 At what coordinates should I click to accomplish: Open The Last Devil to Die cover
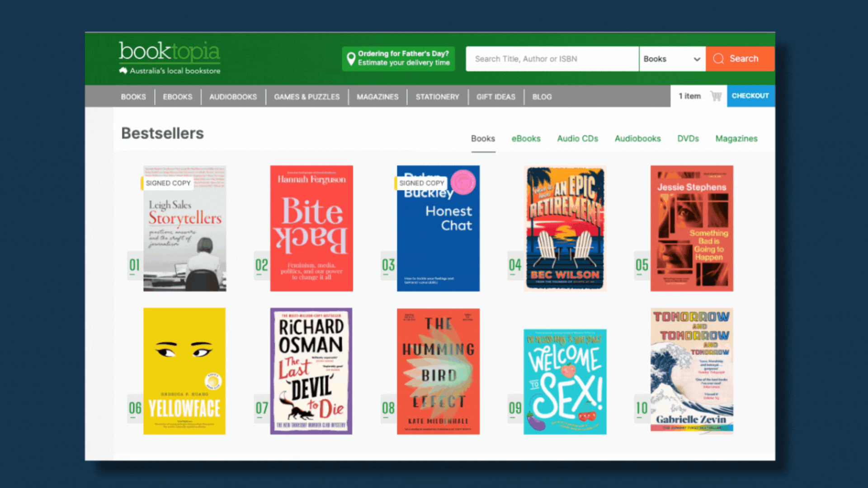311,371
